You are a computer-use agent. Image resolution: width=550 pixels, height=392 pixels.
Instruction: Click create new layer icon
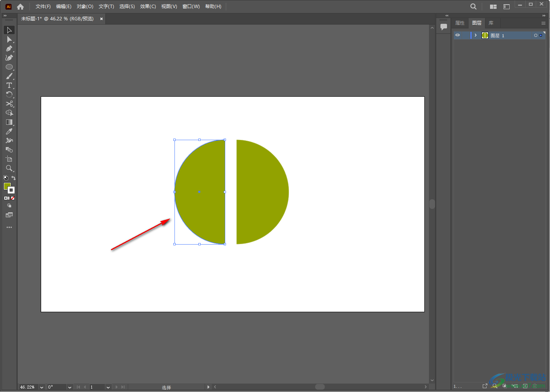(525, 386)
